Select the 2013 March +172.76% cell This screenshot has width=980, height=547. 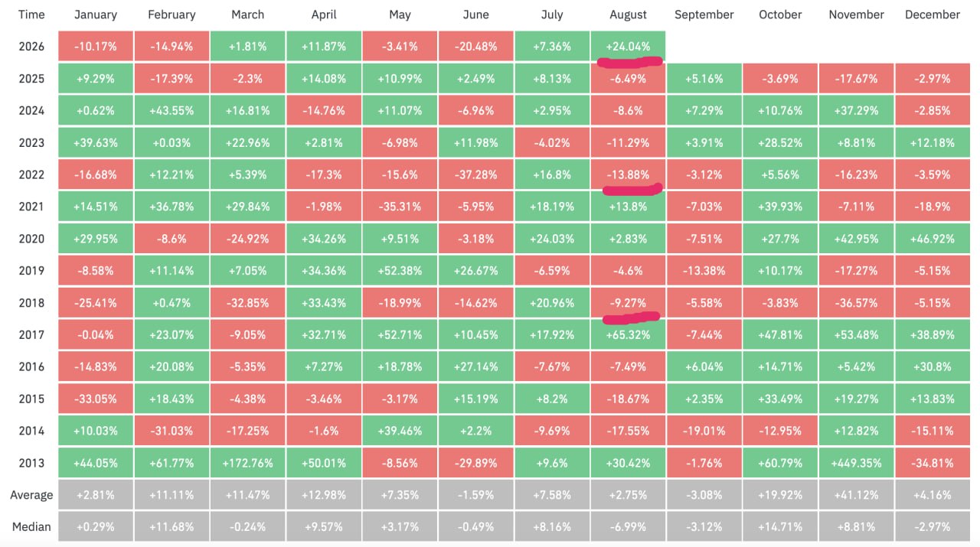pyautogui.click(x=248, y=463)
